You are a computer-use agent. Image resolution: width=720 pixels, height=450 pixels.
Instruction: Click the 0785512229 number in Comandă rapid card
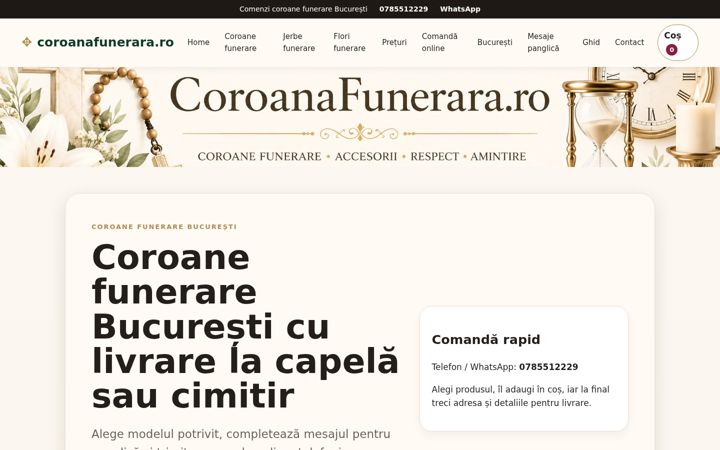[x=548, y=367]
